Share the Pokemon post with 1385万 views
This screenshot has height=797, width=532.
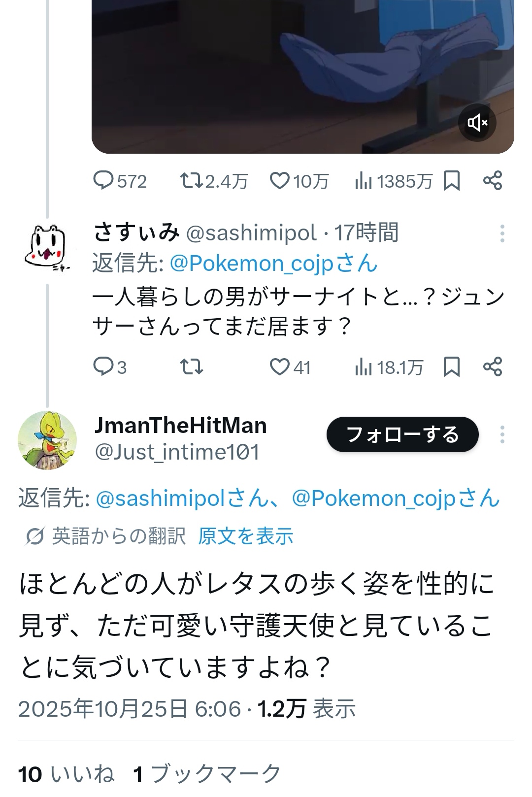point(492,181)
